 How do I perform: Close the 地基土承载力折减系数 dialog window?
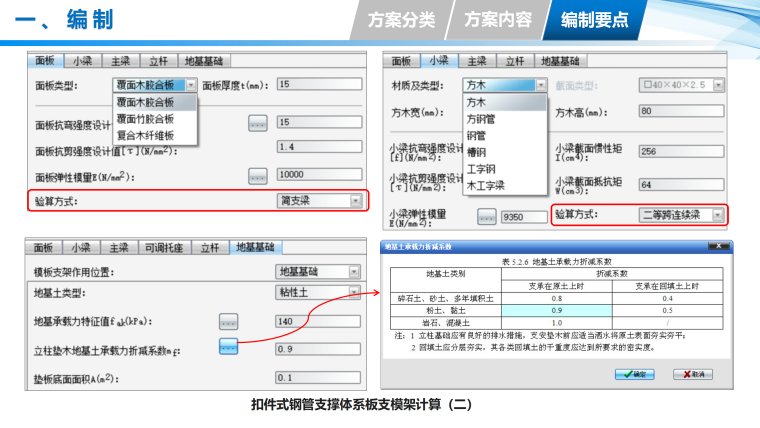723,246
